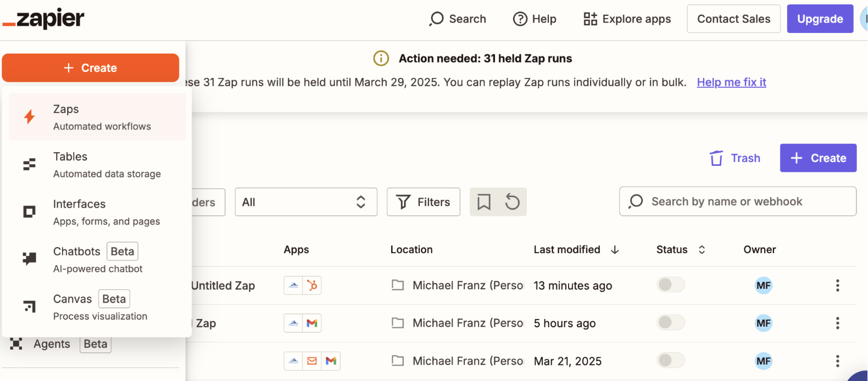
Task: Click the Zapier logo
Action: point(43,19)
